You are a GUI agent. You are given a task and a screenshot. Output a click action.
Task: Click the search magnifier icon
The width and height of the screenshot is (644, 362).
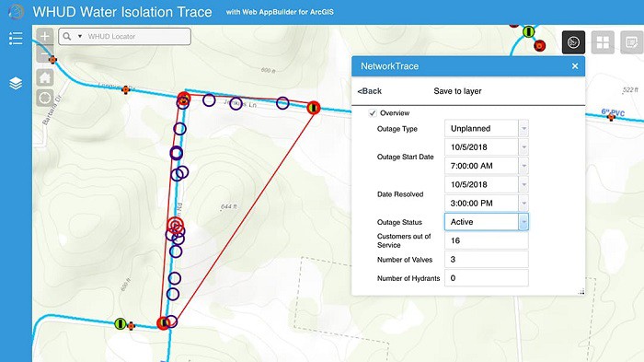click(x=67, y=36)
